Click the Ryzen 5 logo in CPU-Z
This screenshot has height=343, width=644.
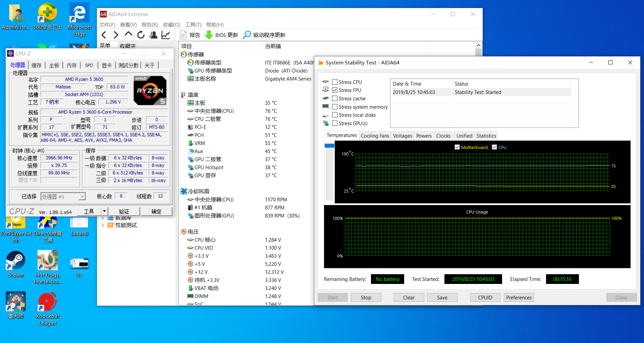point(150,90)
